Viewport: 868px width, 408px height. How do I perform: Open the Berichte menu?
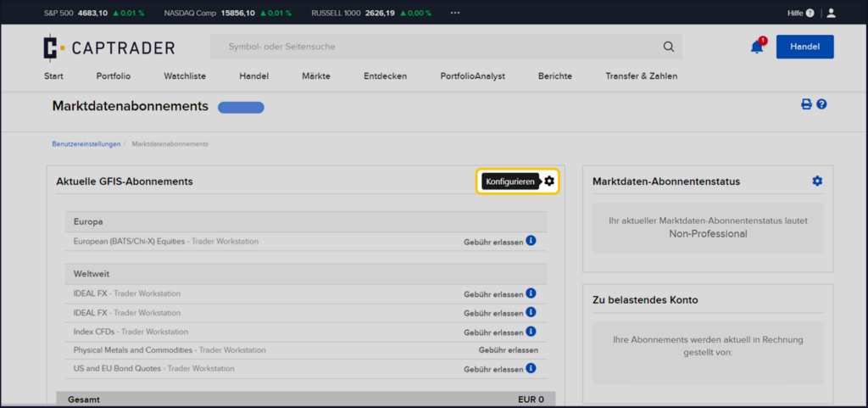[x=555, y=76]
